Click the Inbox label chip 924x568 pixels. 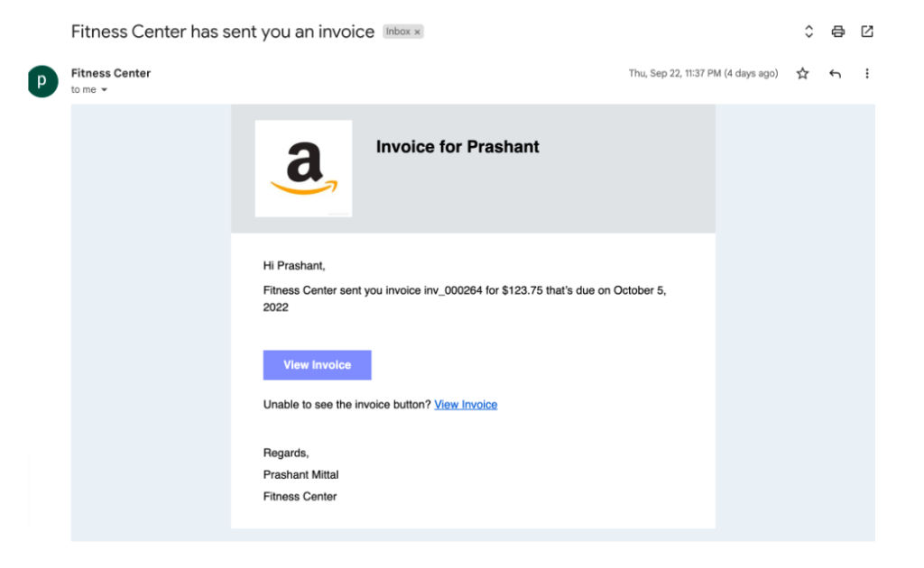point(398,32)
